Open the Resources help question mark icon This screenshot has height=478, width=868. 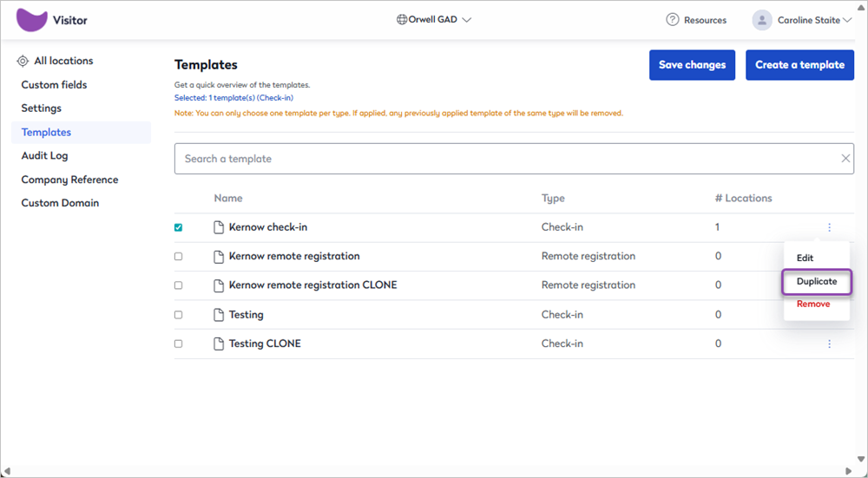coord(672,20)
